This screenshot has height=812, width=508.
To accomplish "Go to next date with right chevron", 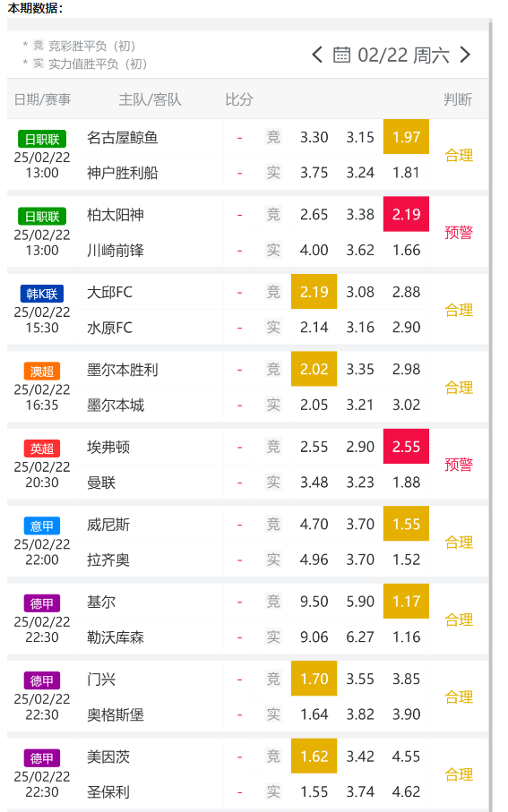I will (x=465, y=55).
